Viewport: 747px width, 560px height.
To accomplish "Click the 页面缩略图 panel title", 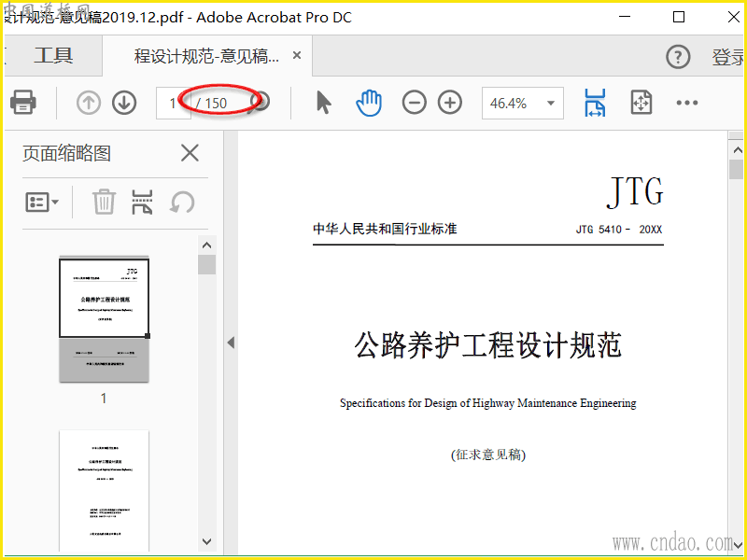I will pos(66,153).
